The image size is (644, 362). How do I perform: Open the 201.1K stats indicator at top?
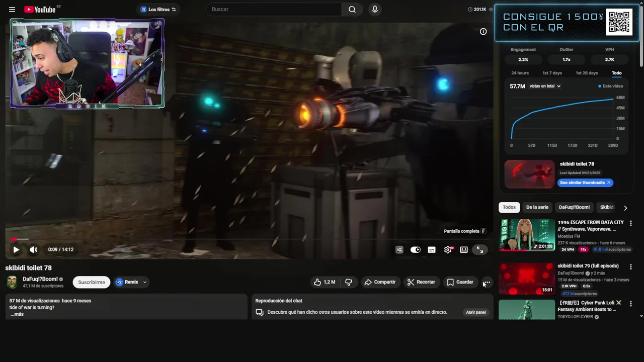(x=480, y=9)
